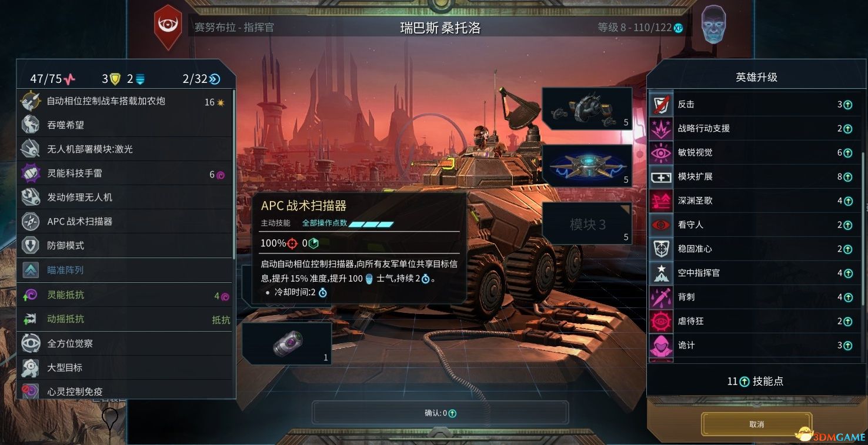Select the 敏锐视觉 eye icon
The image size is (868, 445).
point(661,152)
